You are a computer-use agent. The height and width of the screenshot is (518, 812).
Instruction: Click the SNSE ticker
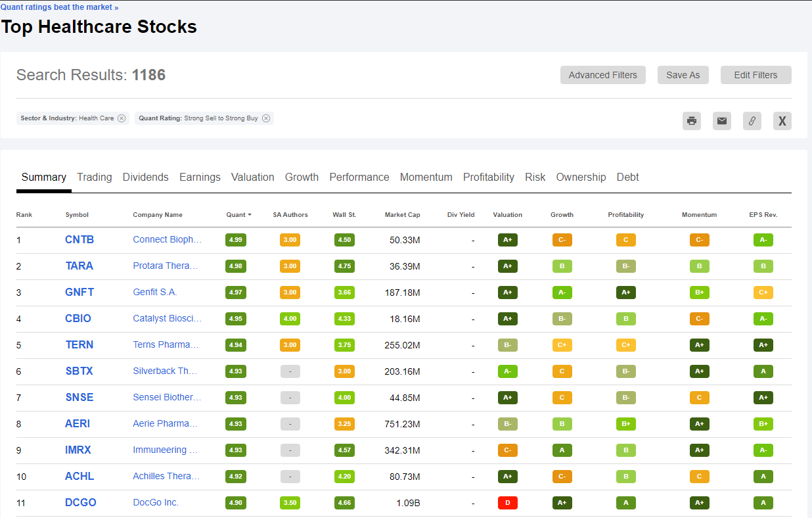click(79, 397)
